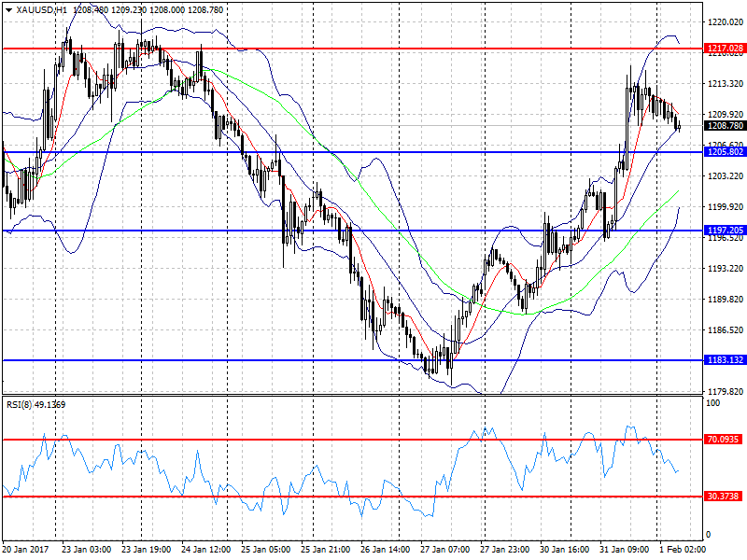Click the 20 Jan 2017 time axis label

(x=26, y=550)
